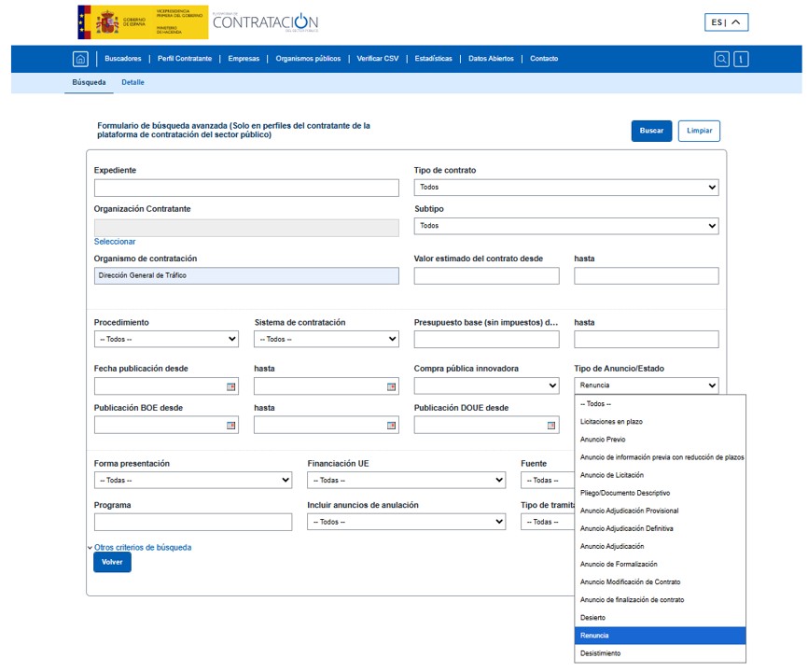Viewport: 808px width, 672px height.
Task: Open the Perfil Contratante menu
Action: point(185,59)
